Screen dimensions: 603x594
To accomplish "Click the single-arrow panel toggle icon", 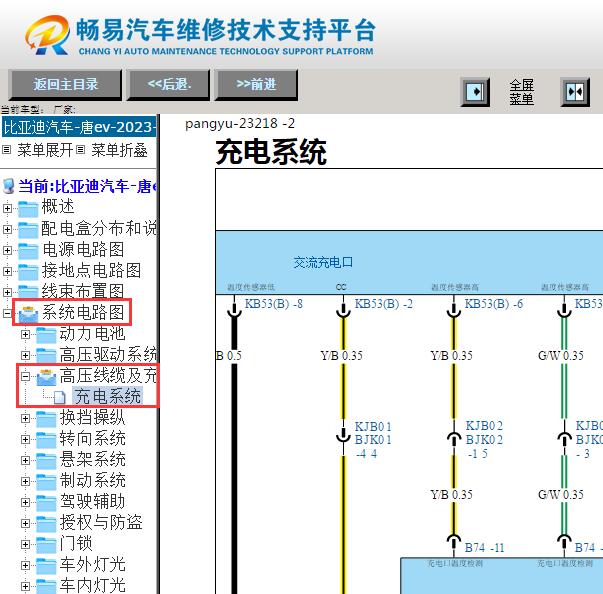I will [x=475, y=92].
